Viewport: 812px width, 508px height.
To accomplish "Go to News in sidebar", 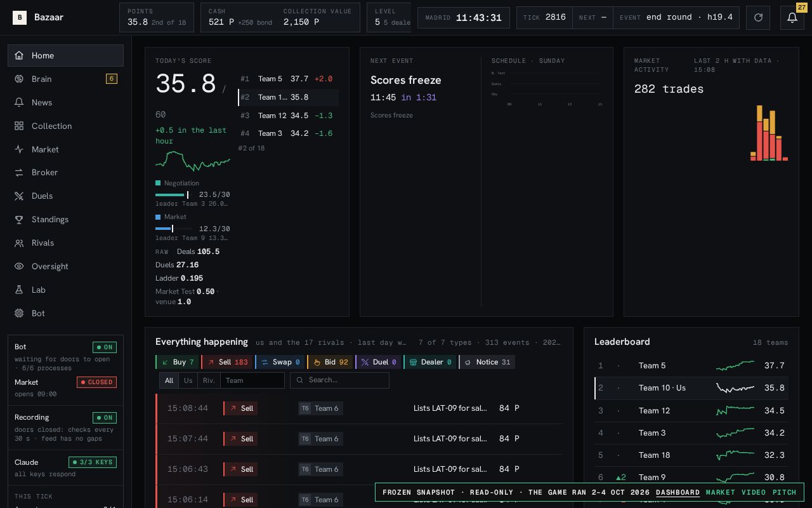I will tap(65, 102).
